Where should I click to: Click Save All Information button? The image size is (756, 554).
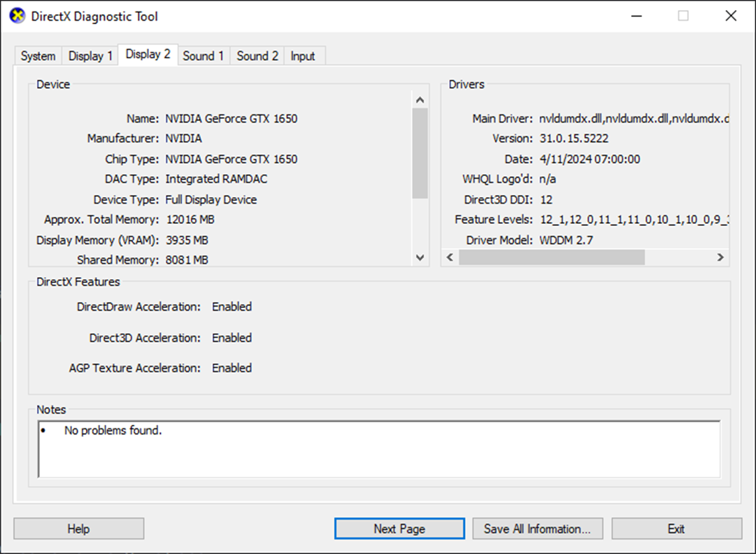tap(538, 529)
